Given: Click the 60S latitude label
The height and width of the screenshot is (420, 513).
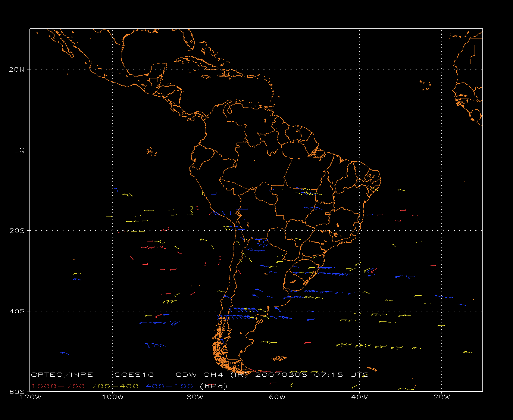Looking at the screenshot, I should 17,392.
